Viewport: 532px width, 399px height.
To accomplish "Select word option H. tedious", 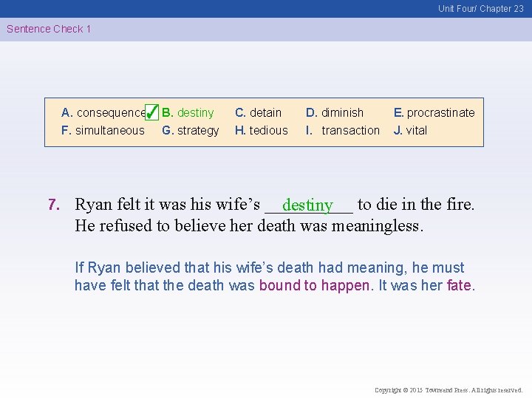I will (262, 130).
